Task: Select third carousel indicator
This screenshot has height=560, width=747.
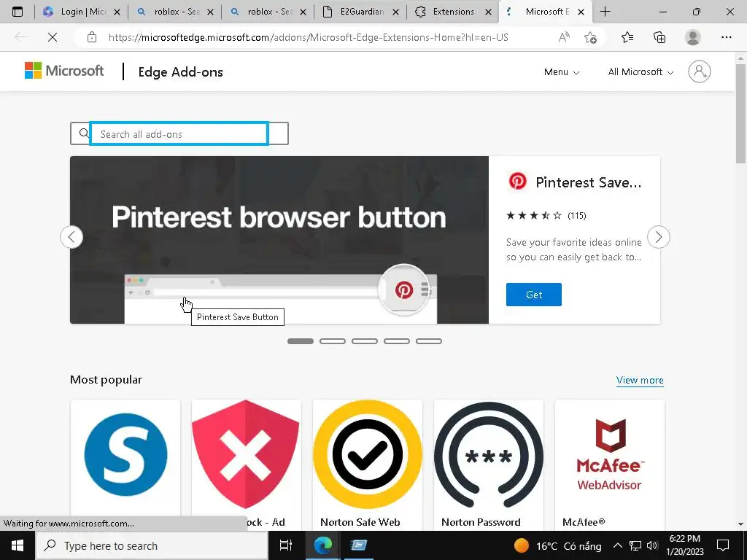Action: point(365,341)
